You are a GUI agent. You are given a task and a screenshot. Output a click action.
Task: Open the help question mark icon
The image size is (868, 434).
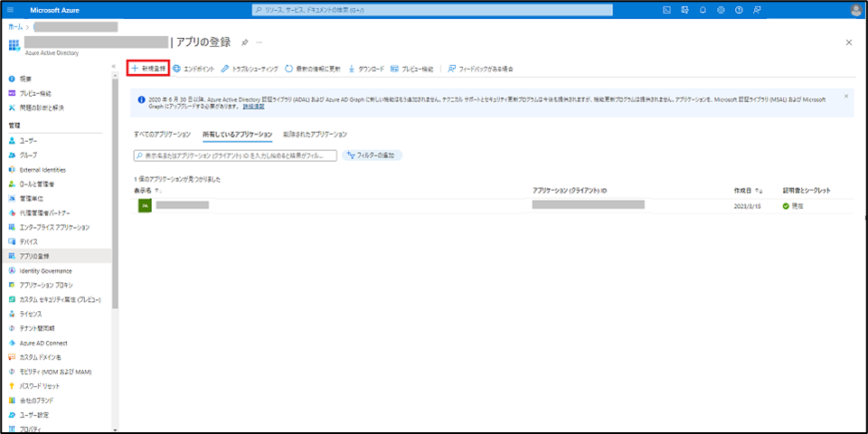click(739, 9)
